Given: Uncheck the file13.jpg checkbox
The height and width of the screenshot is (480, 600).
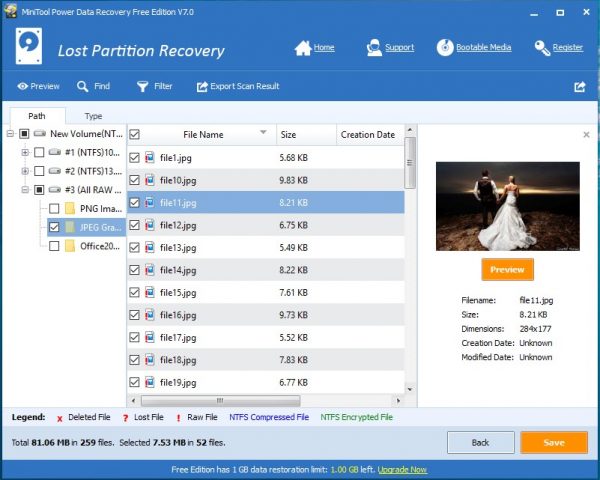Looking at the screenshot, I should [x=134, y=248].
